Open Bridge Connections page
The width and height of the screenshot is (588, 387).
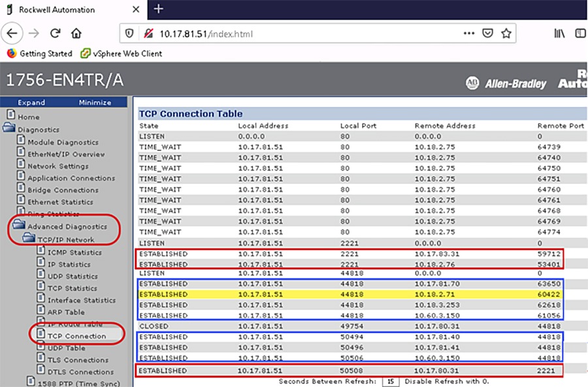[63, 191]
